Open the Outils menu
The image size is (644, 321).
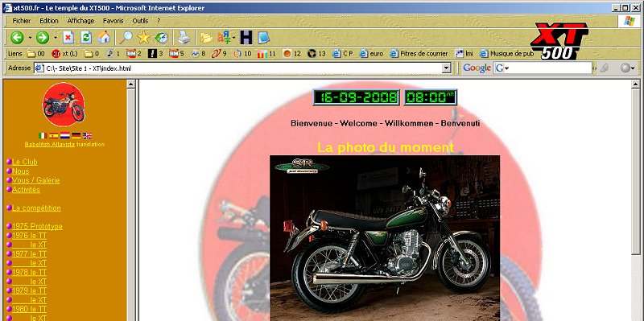pos(140,21)
